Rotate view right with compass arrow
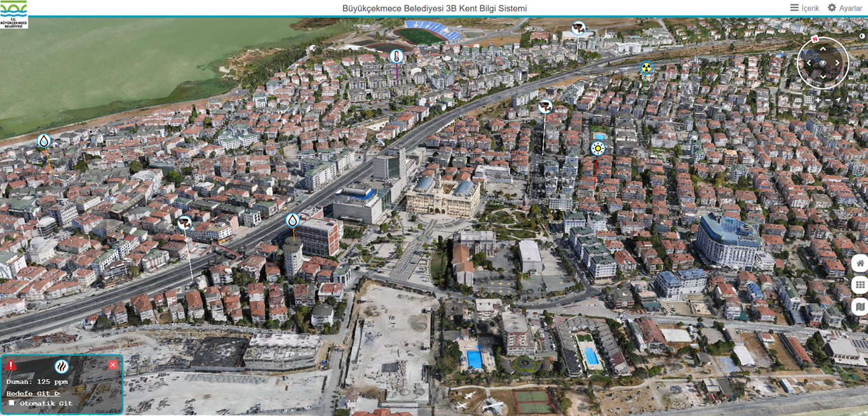 point(837,63)
